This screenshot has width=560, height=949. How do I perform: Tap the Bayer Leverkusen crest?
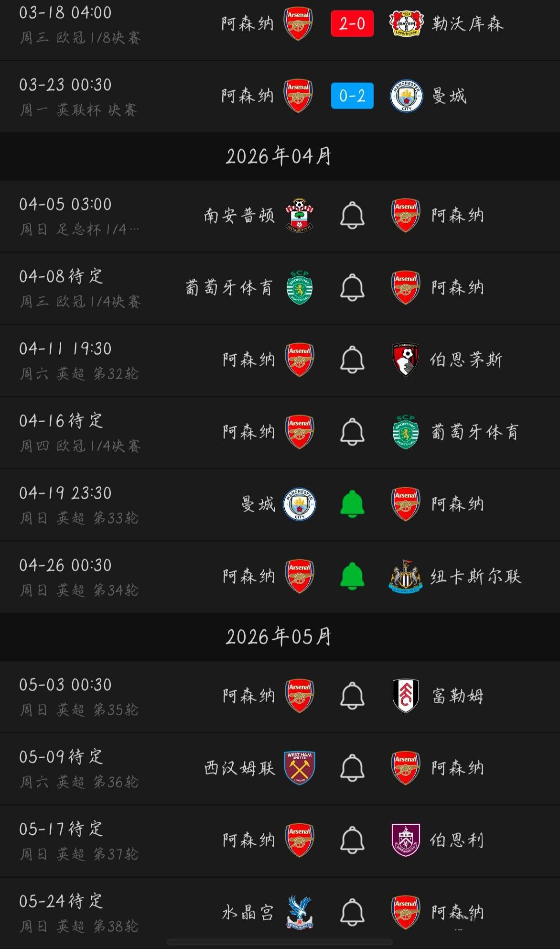coord(406,23)
